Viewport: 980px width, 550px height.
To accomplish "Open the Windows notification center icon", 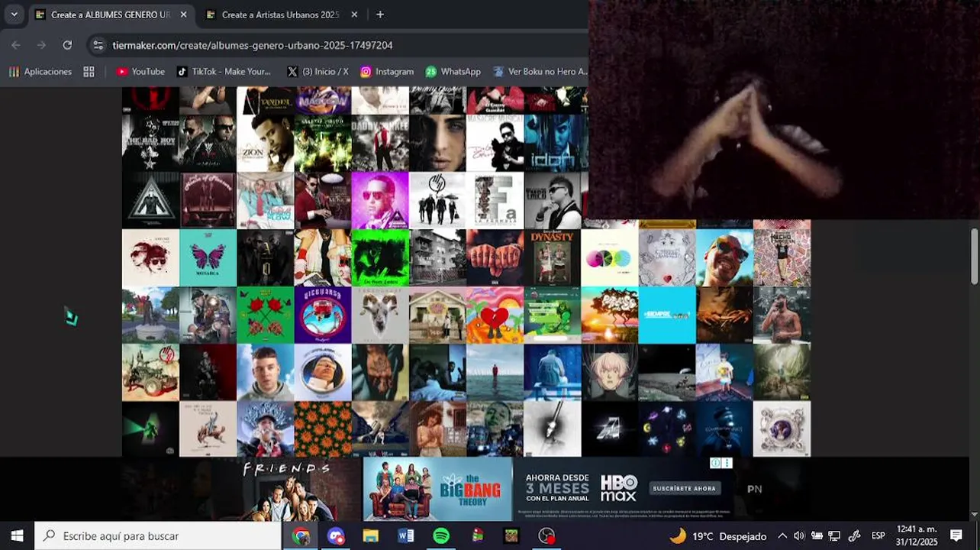I will click(x=956, y=535).
